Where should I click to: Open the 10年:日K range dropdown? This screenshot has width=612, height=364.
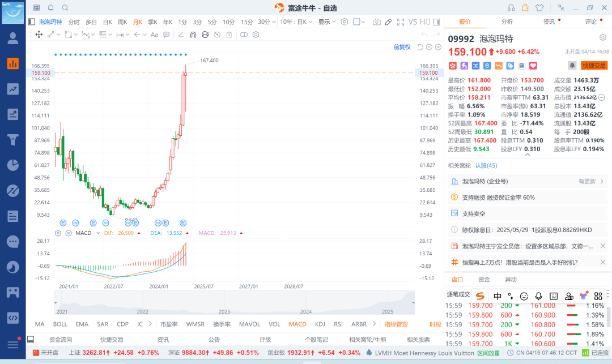click(296, 22)
